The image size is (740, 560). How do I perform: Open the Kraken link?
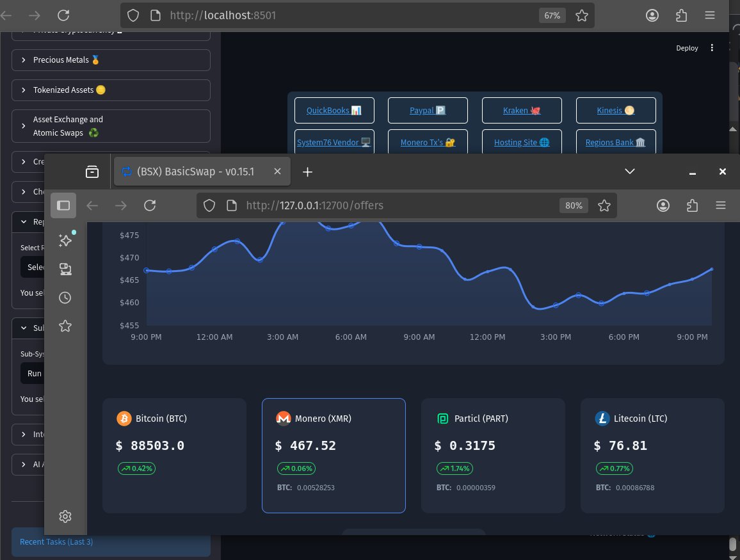pyautogui.click(x=522, y=110)
